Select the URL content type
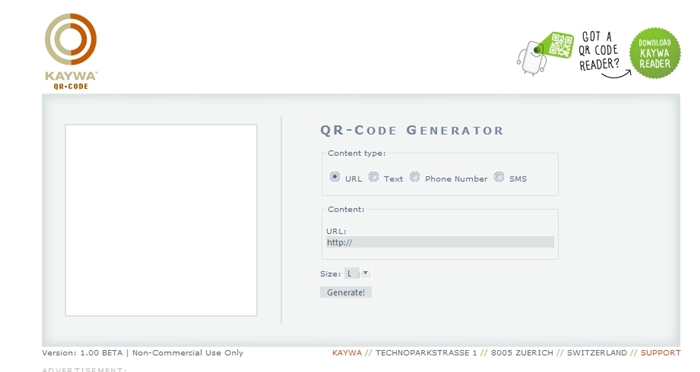 (x=335, y=177)
